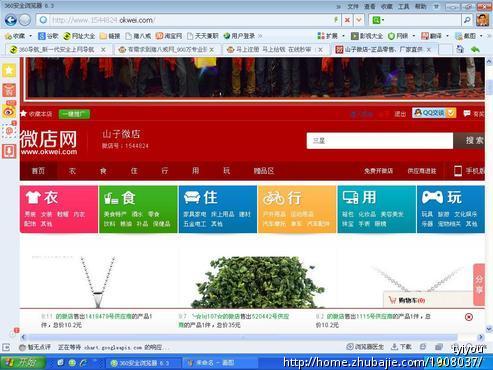Image resolution: width=493 pixels, height=370 pixels.
Task: Click the red download sidebar icon
Action: 9,151
